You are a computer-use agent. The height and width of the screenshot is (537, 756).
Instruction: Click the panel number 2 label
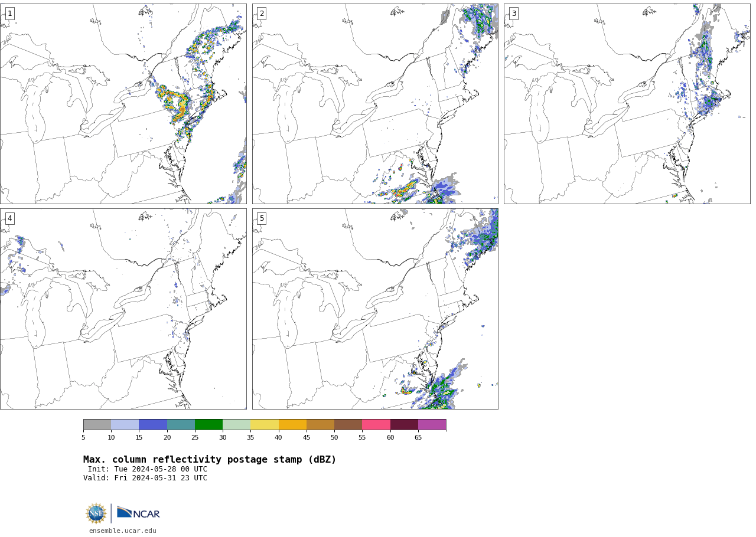coord(262,14)
